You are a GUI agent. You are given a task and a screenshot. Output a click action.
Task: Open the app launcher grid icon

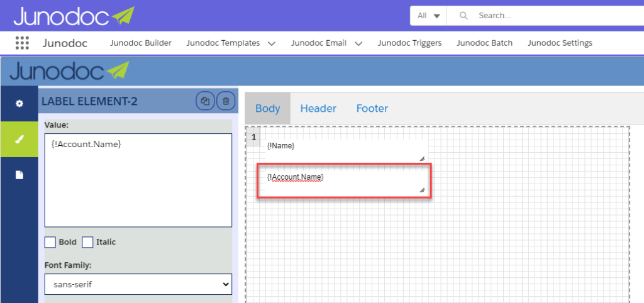22,43
